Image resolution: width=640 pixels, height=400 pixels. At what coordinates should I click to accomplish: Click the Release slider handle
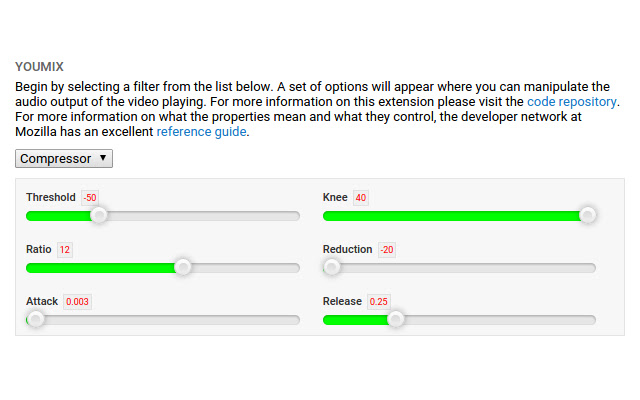point(395,319)
